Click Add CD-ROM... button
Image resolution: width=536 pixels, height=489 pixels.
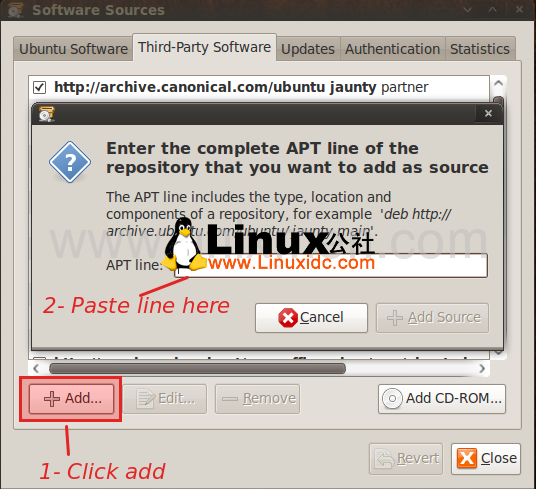coord(442,399)
